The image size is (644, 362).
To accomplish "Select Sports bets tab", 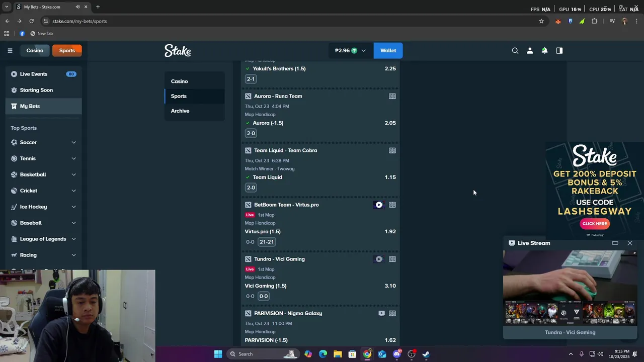I will pos(194,96).
